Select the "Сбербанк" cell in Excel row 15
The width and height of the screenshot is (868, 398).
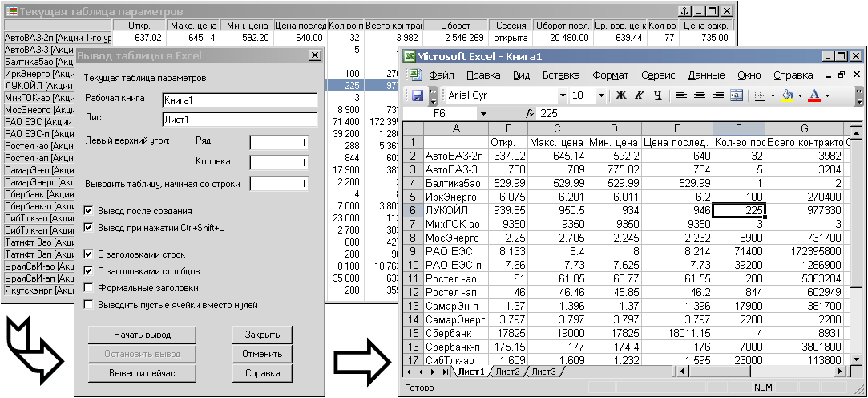(x=458, y=335)
